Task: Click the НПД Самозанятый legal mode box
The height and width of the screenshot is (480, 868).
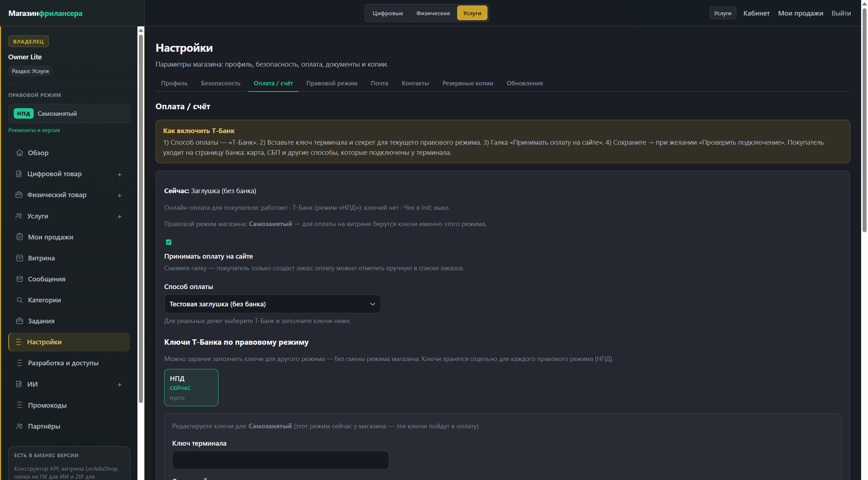Action: pos(69,114)
